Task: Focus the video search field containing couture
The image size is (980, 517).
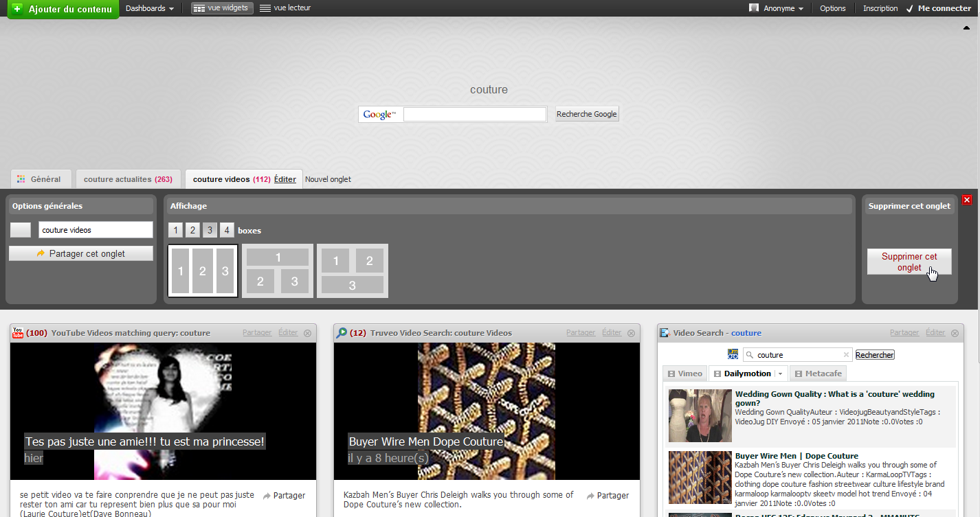Action: 799,355
